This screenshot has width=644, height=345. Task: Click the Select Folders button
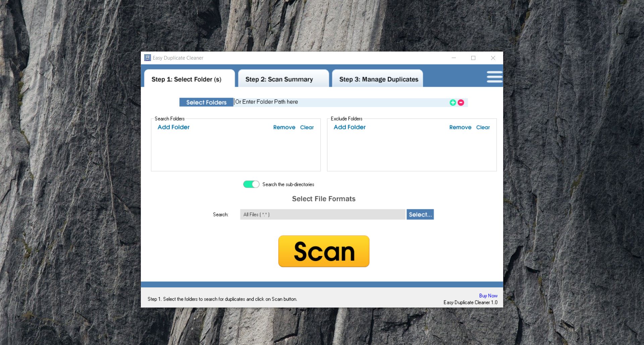click(206, 102)
